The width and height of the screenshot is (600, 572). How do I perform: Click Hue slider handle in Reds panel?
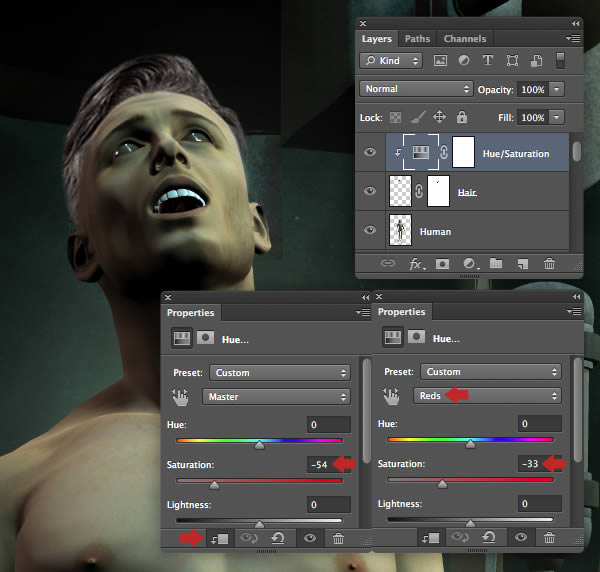coord(470,444)
